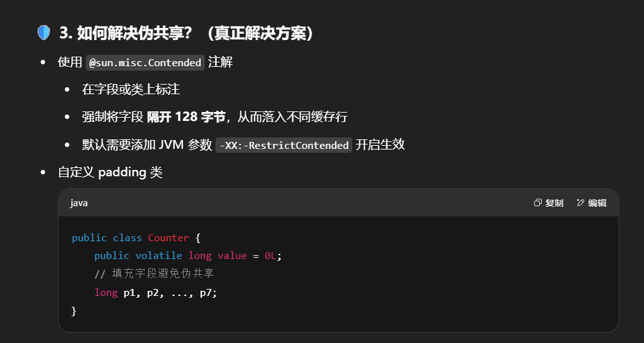Select the -XX:-RestrictContended JVM parameter
The image size is (644, 343).
(284, 145)
